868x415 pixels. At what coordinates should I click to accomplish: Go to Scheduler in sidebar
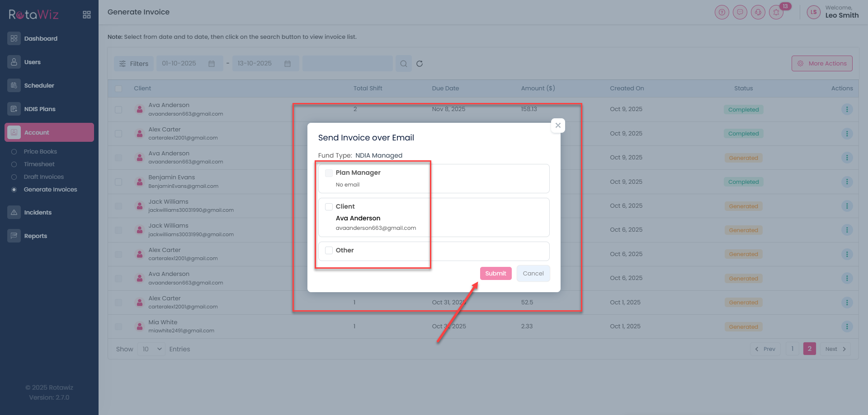click(39, 86)
